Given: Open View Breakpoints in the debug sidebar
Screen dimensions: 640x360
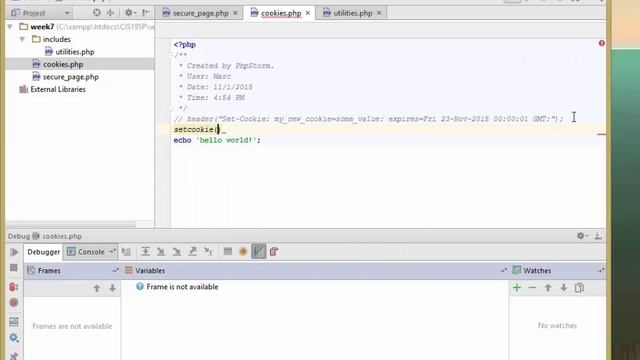Looking at the screenshot, I should 13,287.
